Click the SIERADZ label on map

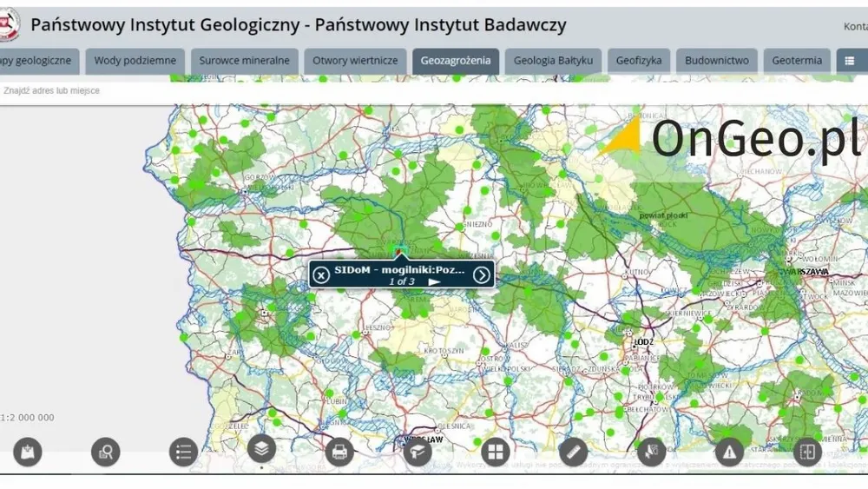tap(566, 369)
